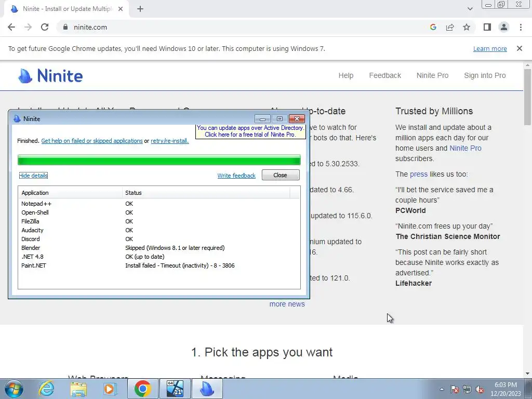Screen dimensions: 532x399
Task: Open the press link
Action: coord(419,175)
